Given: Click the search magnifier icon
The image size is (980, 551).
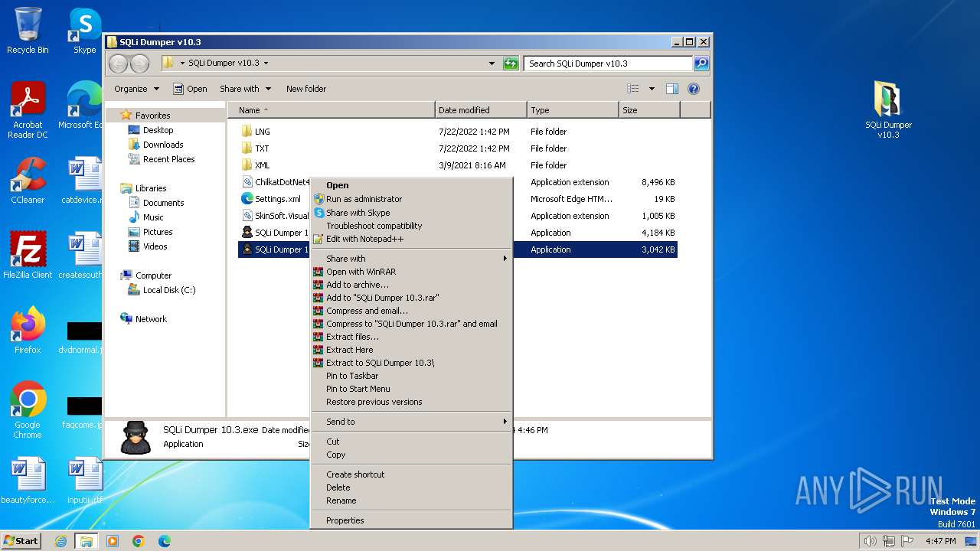Looking at the screenshot, I should click(x=701, y=64).
